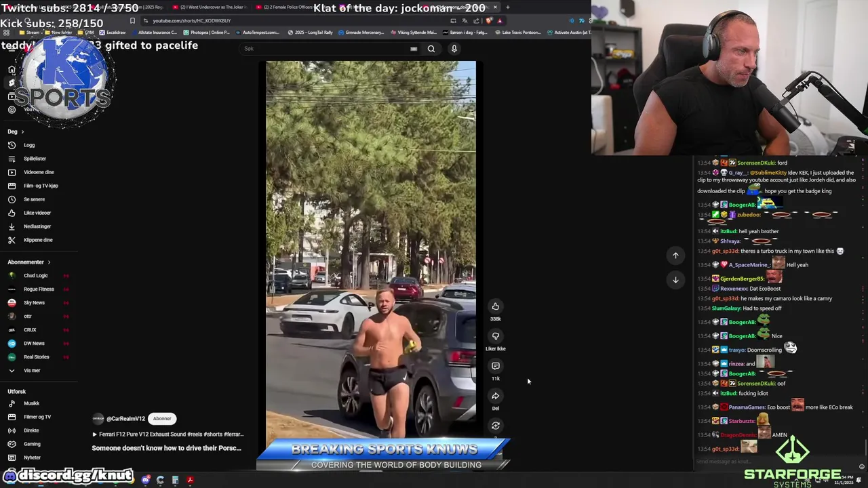Click Utforsk section heading
Image resolution: width=868 pixels, height=488 pixels.
(17, 392)
